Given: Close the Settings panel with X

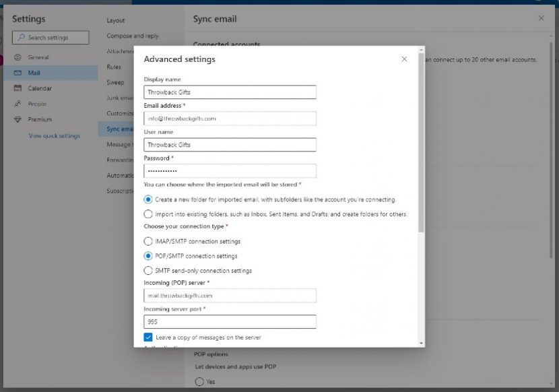Looking at the screenshot, I should [x=541, y=18].
